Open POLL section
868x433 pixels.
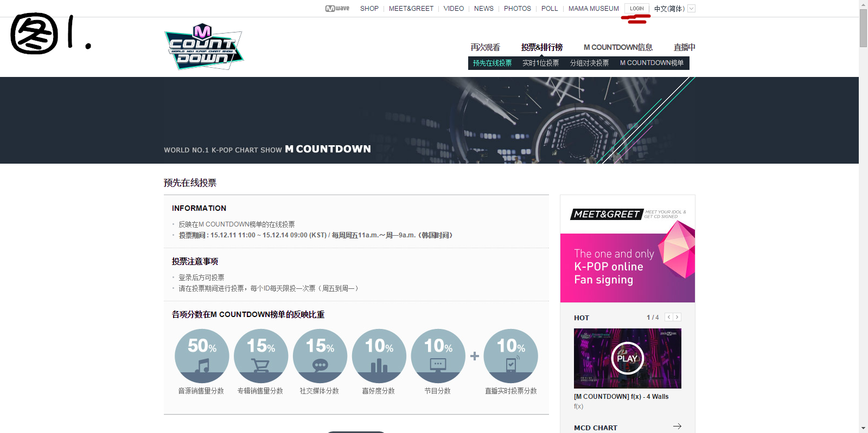[x=550, y=9]
